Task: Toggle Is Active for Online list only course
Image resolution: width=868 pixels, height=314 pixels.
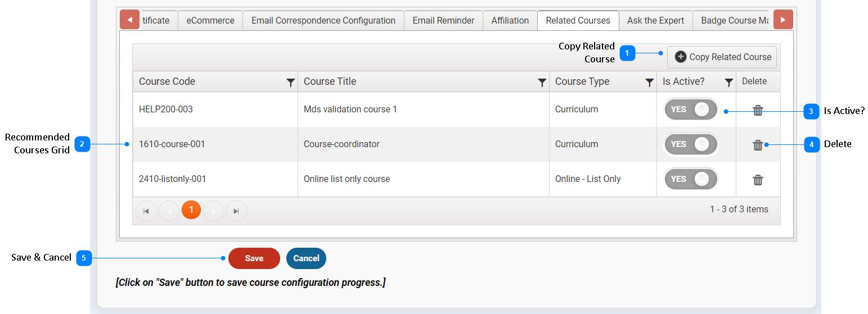Action: [x=691, y=179]
